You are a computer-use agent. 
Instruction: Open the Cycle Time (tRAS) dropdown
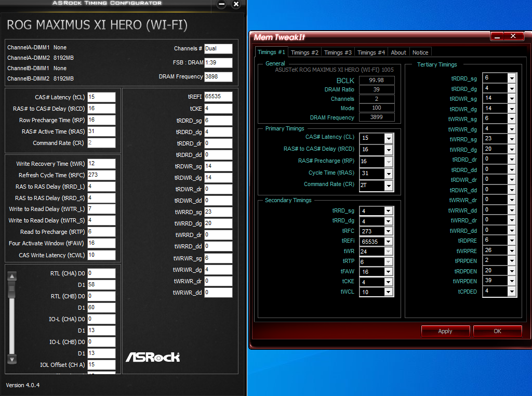(389, 174)
